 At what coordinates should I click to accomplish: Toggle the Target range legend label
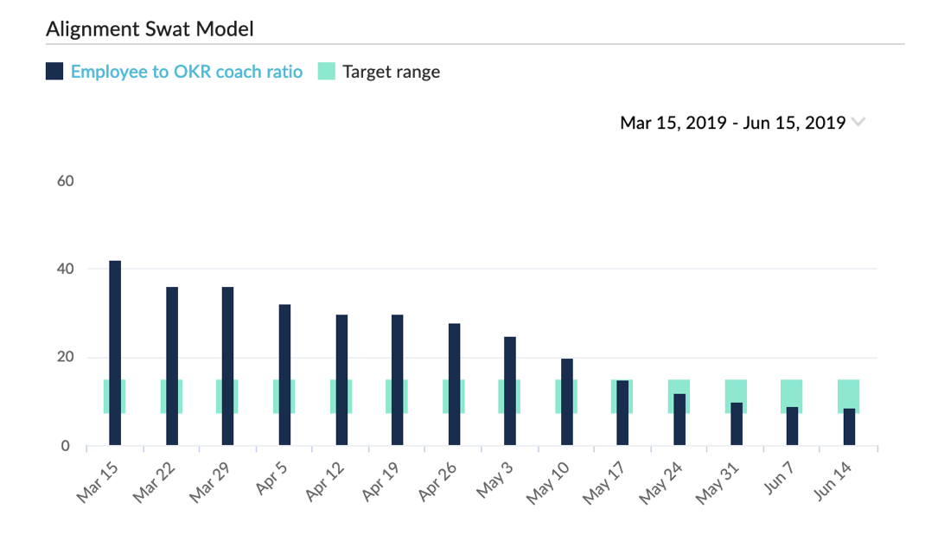point(391,72)
